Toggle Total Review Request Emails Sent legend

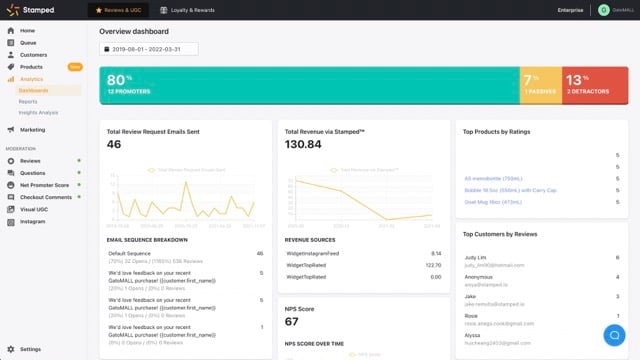point(186,170)
